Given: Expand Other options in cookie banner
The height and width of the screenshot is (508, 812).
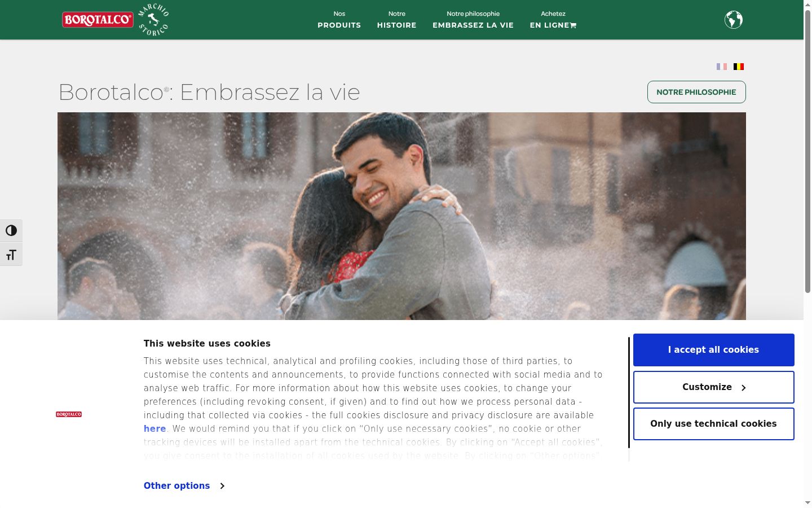Looking at the screenshot, I should click(184, 485).
